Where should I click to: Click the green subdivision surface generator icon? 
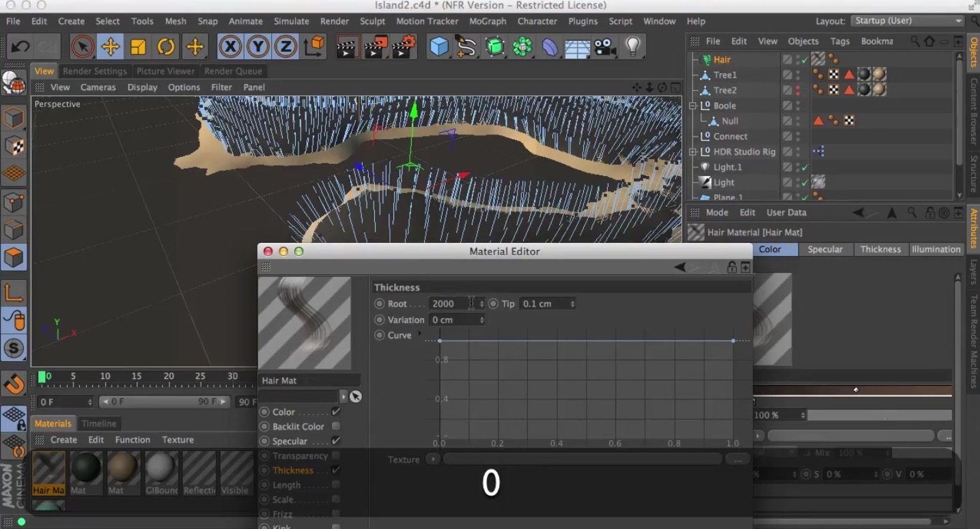(494, 46)
